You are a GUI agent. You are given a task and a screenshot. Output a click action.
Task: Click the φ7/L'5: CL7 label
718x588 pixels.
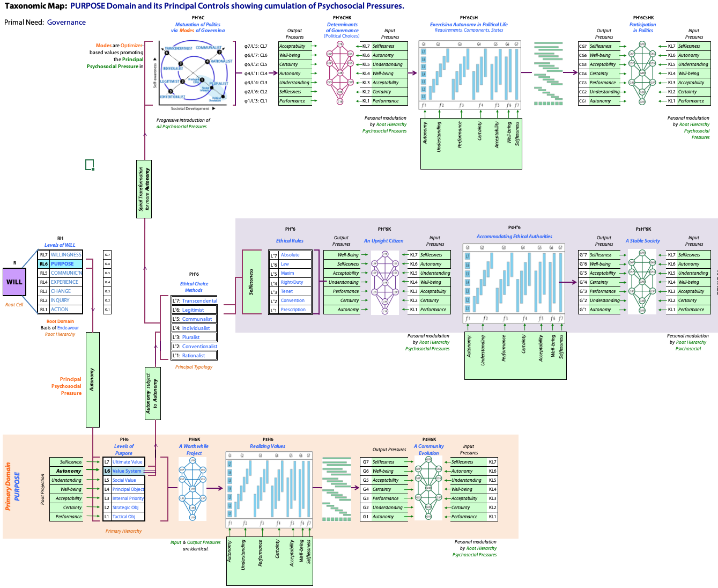click(x=256, y=46)
